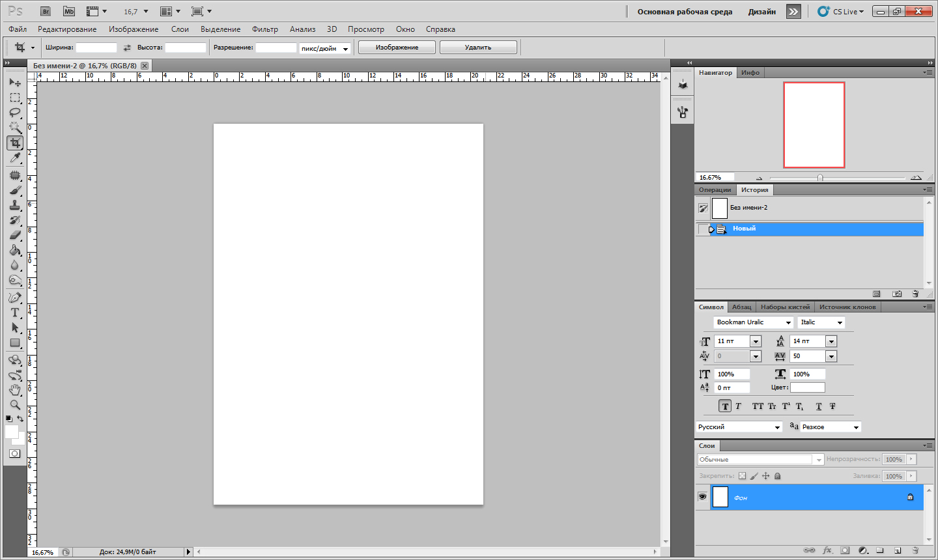Select the Dodge tool

tap(15, 280)
